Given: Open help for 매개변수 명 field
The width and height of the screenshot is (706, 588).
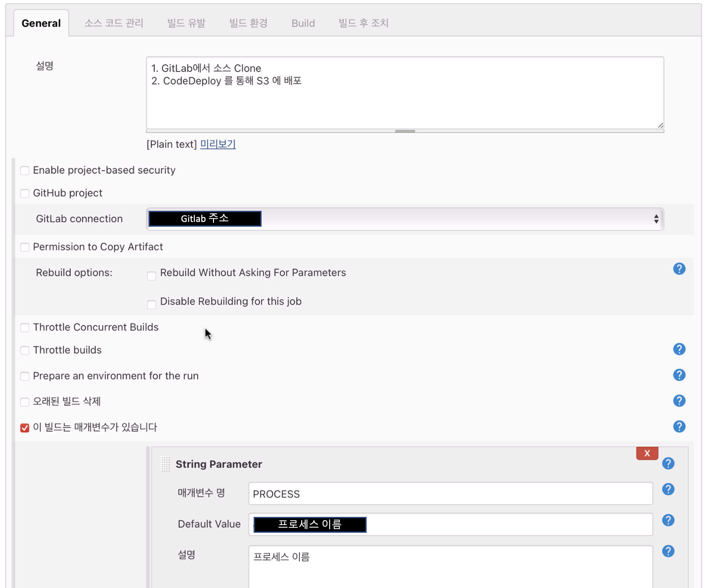Looking at the screenshot, I should (x=668, y=489).
